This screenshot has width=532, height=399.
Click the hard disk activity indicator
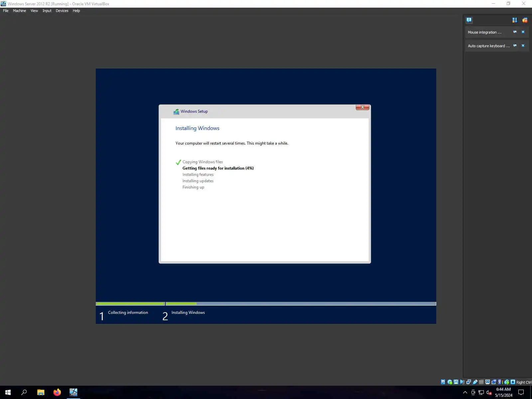[x=443, y=382]
